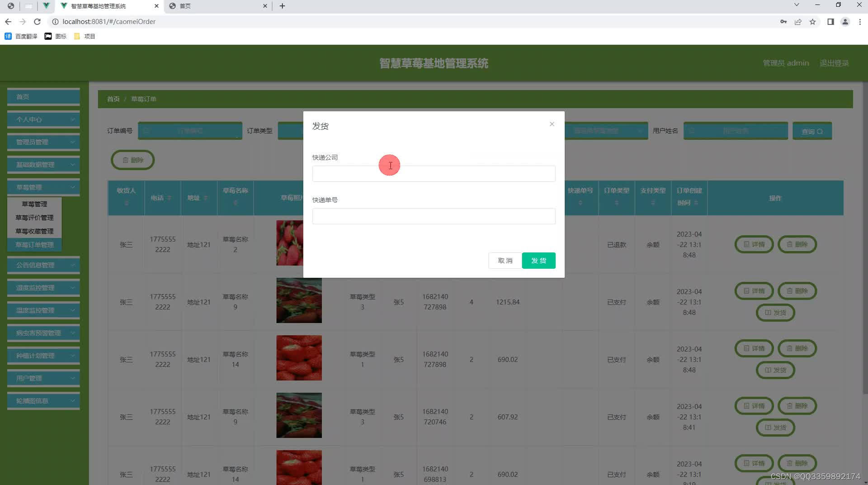Expand 公告信息管理 sidebar menu

click(x=43, y=265)
